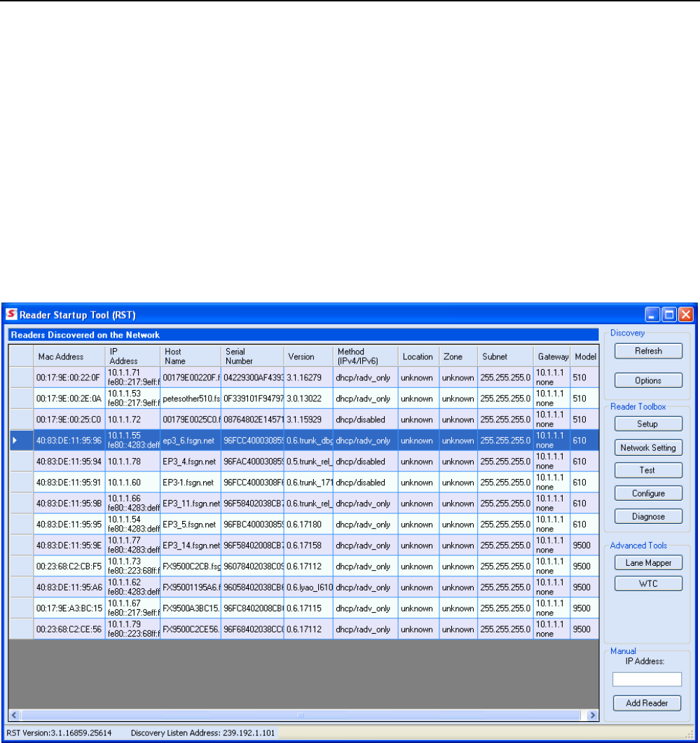Screen dimensions: 700x743
Task: Click the Readers Discovered on the Network banner
Action: tap(303, 335)
